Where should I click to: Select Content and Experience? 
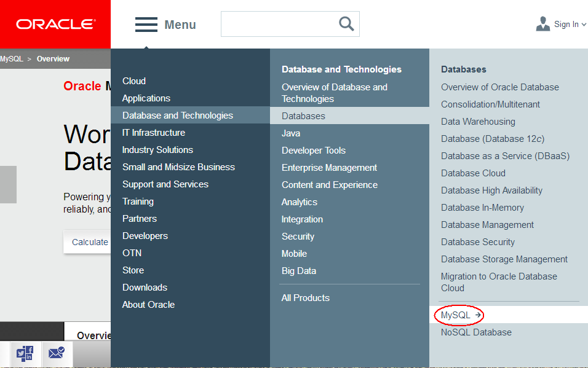click(330, 185)
